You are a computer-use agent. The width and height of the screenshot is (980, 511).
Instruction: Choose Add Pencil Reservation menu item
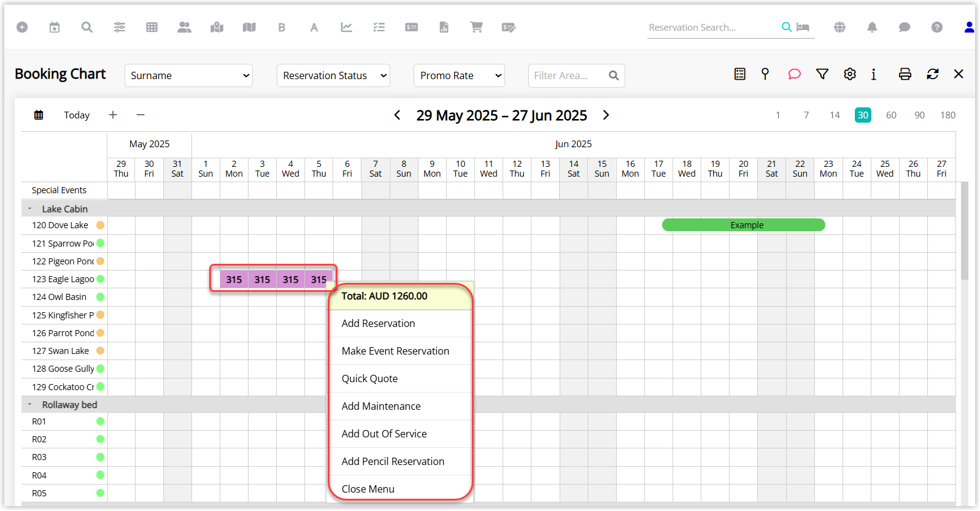[x=401, y=461]
